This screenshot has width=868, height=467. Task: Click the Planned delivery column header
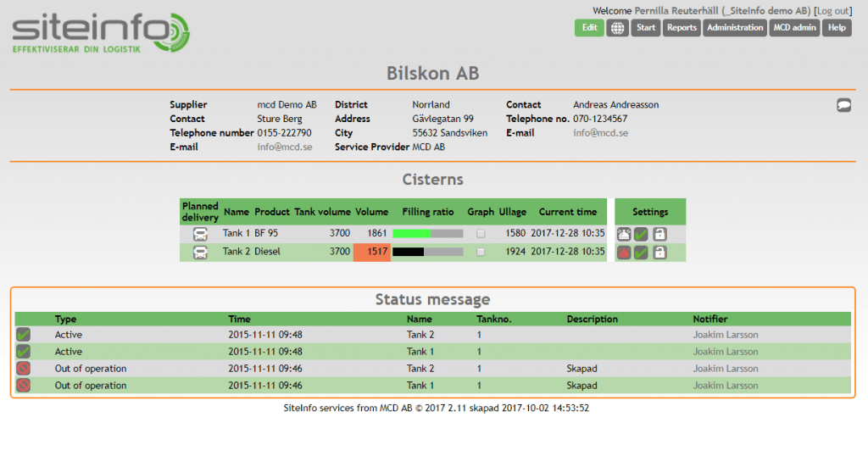tap(200, 212)
